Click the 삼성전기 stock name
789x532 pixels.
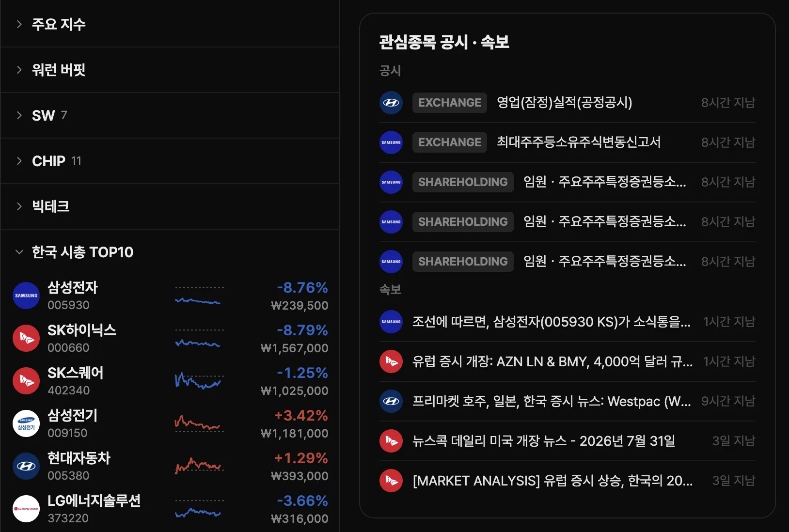(73, 416)
